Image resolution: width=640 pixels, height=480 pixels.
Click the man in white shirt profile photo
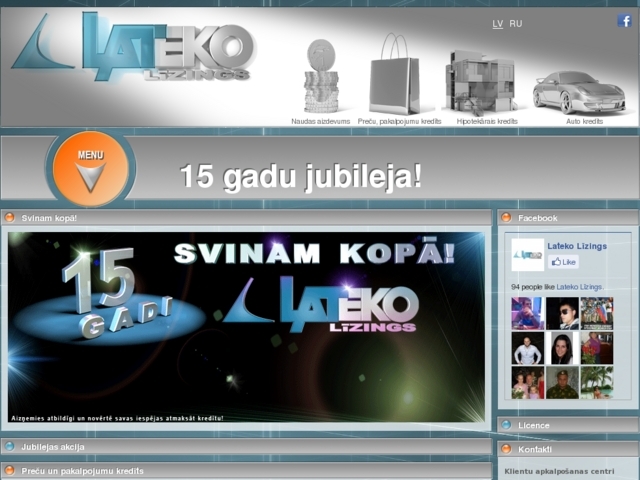point(528,348)
